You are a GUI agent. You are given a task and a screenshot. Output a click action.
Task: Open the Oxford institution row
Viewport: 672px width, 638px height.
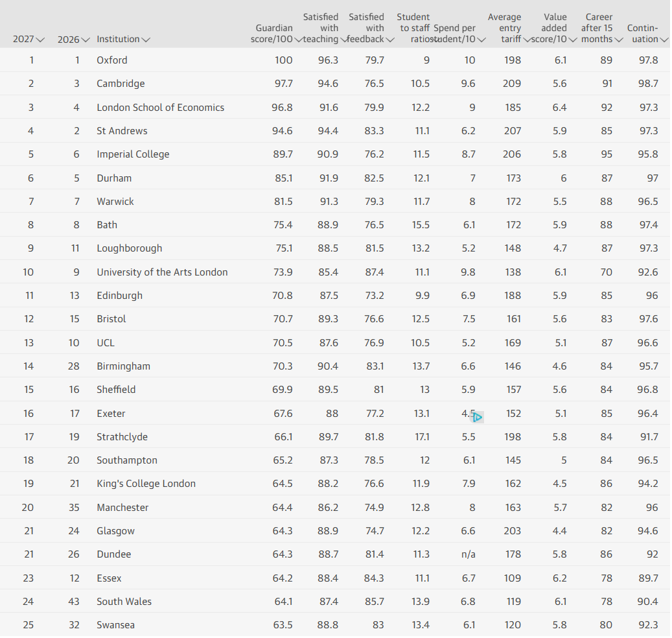335,60
